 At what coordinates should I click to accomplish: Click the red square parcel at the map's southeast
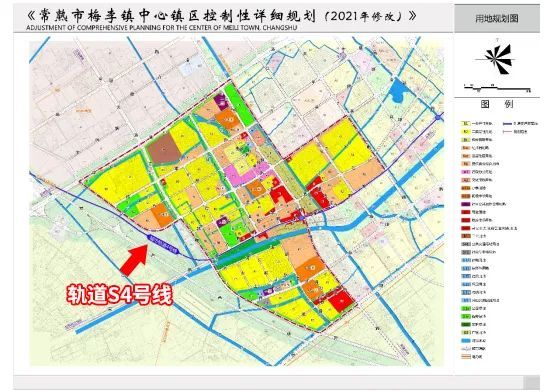pos(341,300)
